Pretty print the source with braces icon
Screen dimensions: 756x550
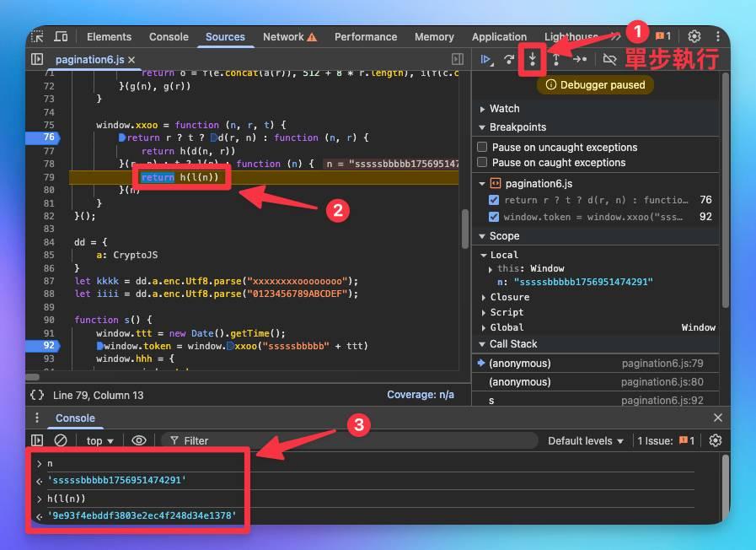(37, 395)
